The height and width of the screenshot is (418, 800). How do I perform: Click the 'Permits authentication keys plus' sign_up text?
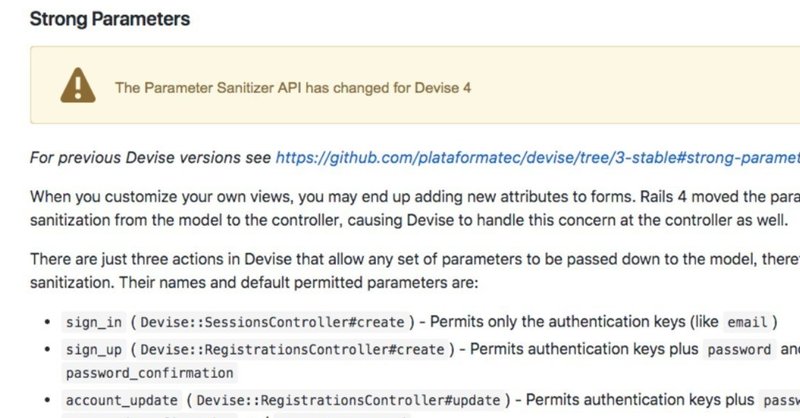pyautogui.click(x=584, y=349)
